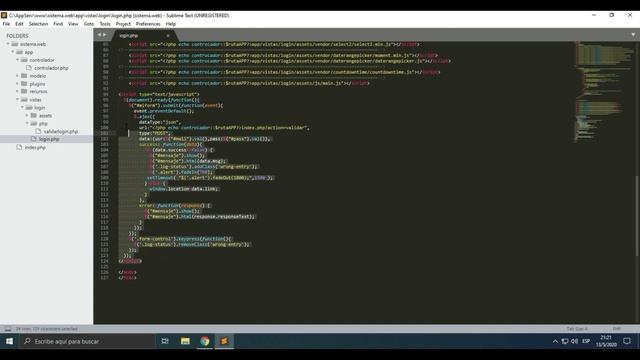Open the Selection menu
Image resolution: width=640 pixels, height=360 pixels.
click(38, 24)
